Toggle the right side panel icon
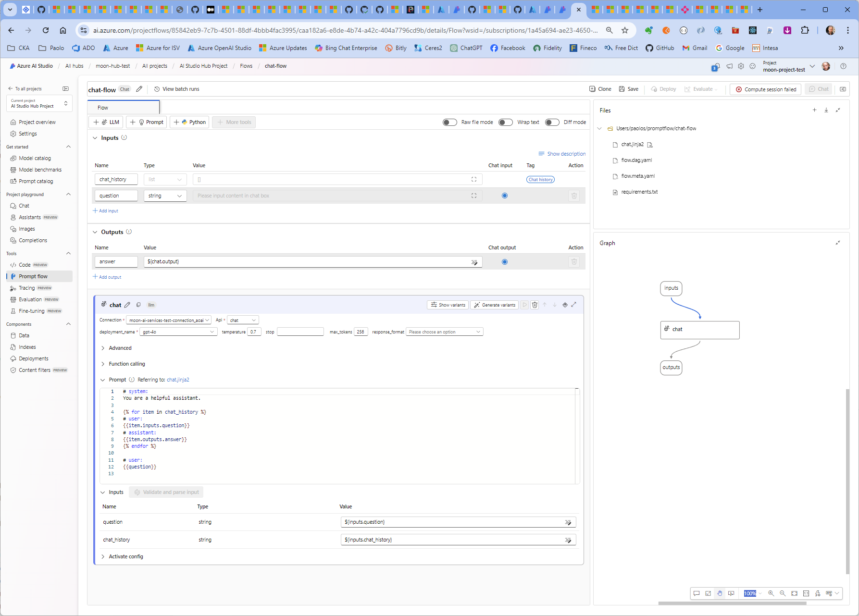This screenshot has height=616, width=859. (x=843, y=89)
